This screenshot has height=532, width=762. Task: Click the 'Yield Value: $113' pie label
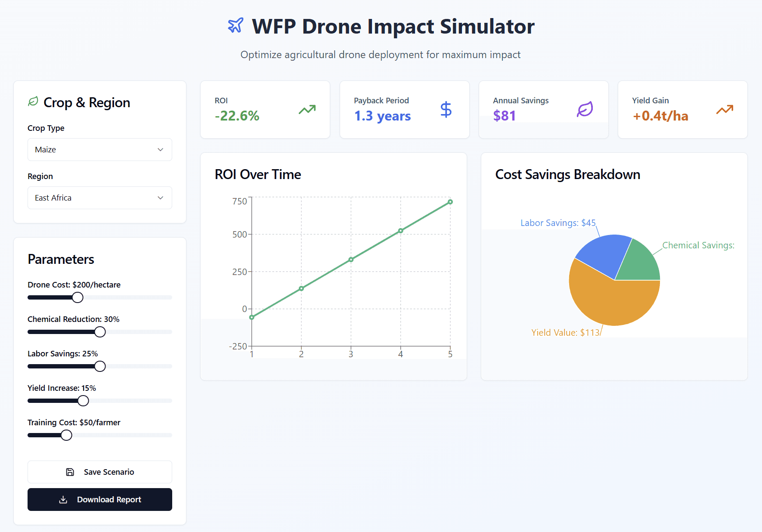565,333
